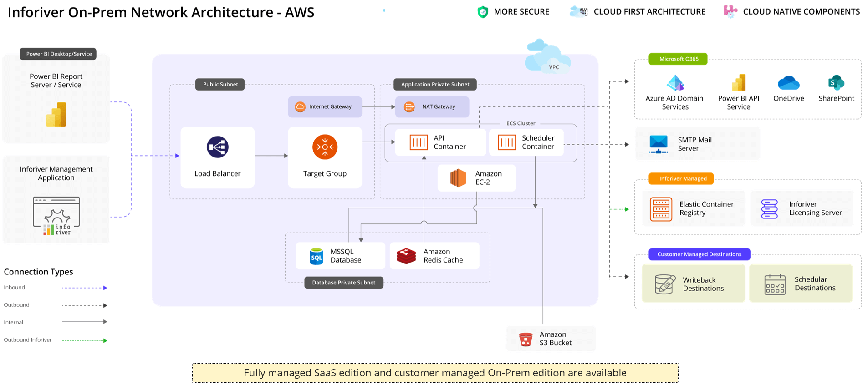The width and height of the screenshot is (868, 385).
Task: Click the 'Inforiver Management Application' text
Action: [x=56, y=173]
